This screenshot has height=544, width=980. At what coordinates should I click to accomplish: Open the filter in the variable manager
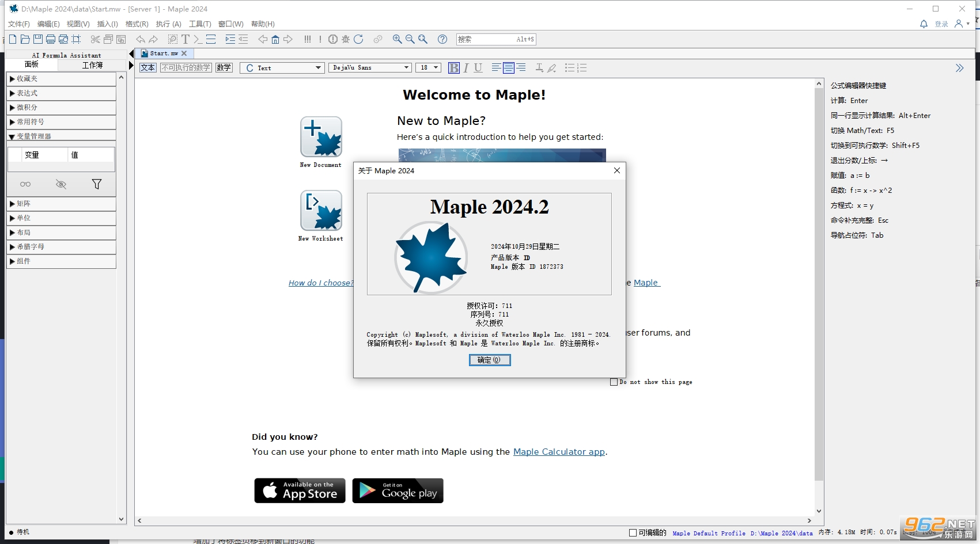click(97, 184)
